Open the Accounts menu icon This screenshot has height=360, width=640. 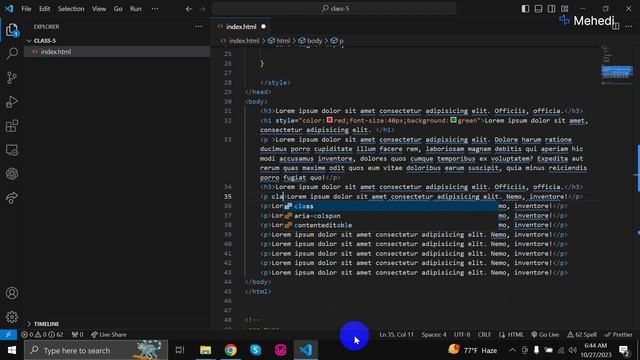click(12, 293)
